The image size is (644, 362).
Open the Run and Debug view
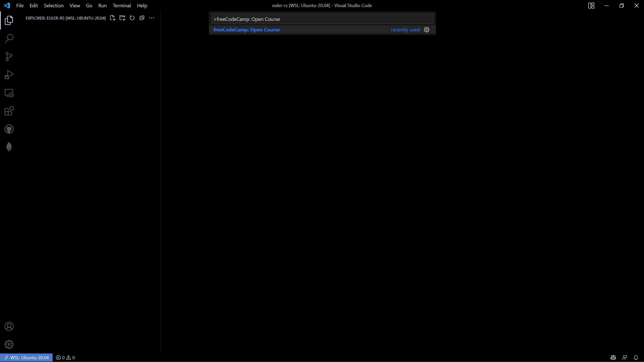(9, 75)
